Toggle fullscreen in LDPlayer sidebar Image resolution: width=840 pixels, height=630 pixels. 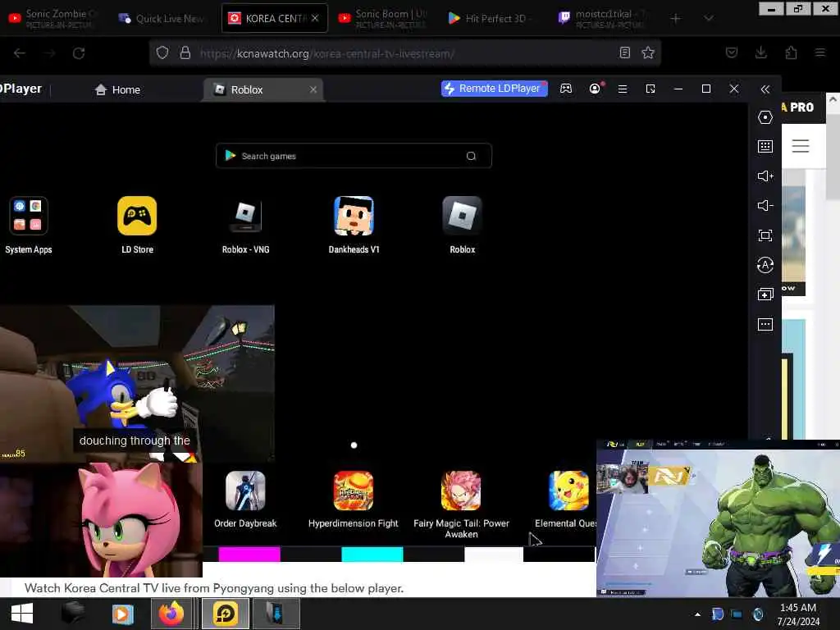765,235
